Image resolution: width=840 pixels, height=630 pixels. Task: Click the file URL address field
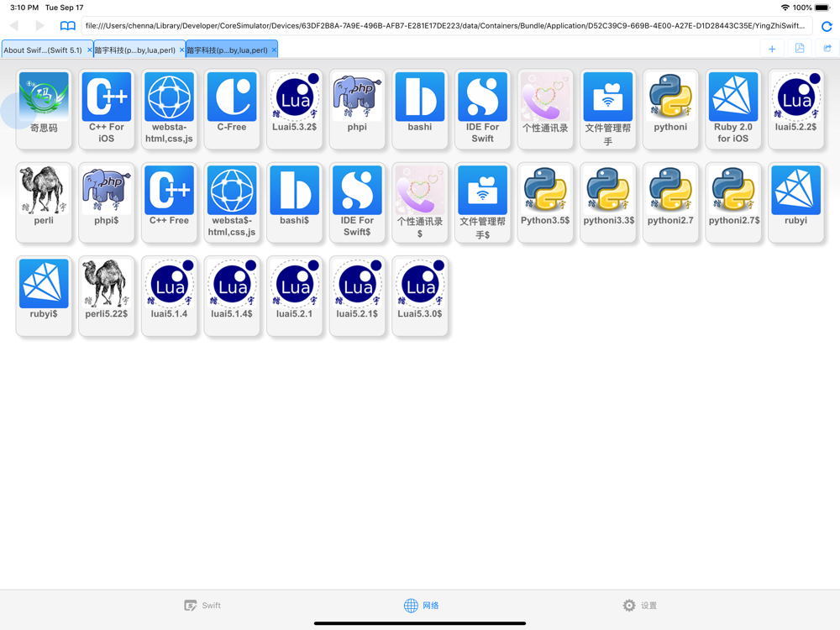pyautogui.click(x=447, y=26)
